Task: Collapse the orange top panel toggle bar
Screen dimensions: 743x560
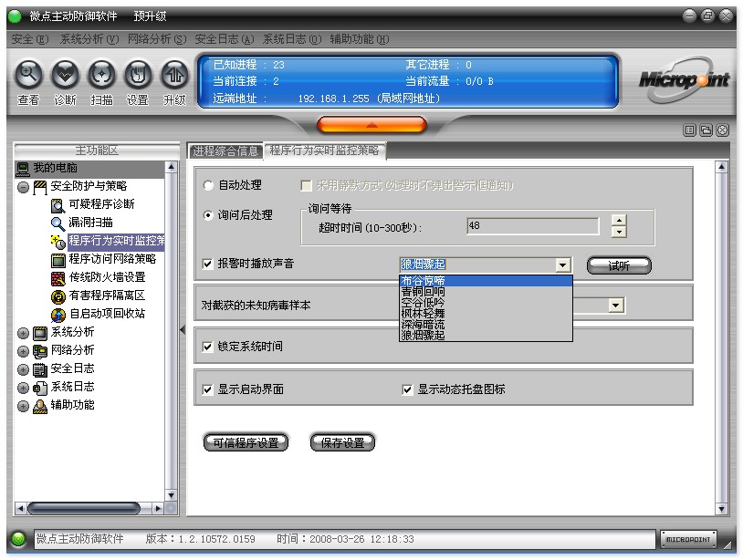Action: click(371, 125)
